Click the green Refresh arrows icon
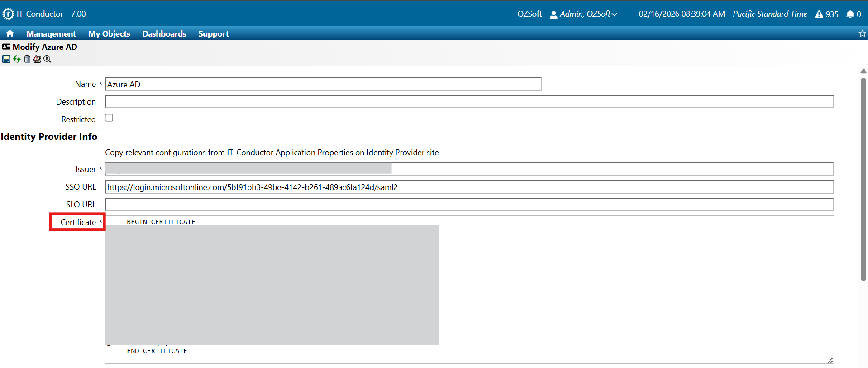 (x=17, y=59)
